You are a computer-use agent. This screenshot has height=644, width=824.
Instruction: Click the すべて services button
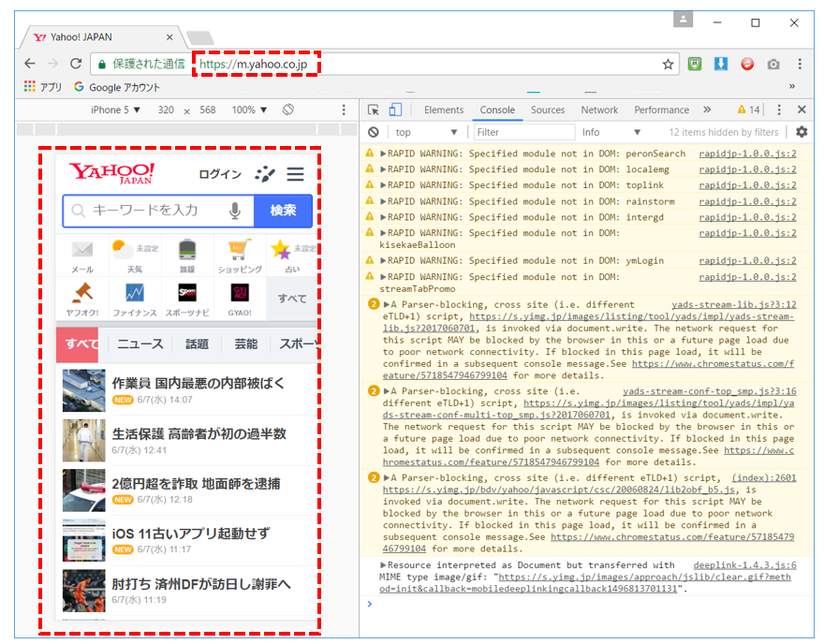point(292,299)
